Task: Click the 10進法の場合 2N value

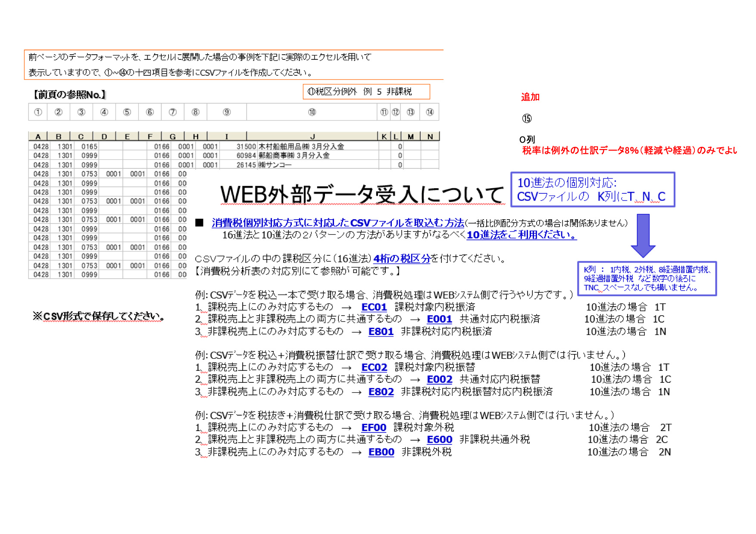Action: click(629, 452)
